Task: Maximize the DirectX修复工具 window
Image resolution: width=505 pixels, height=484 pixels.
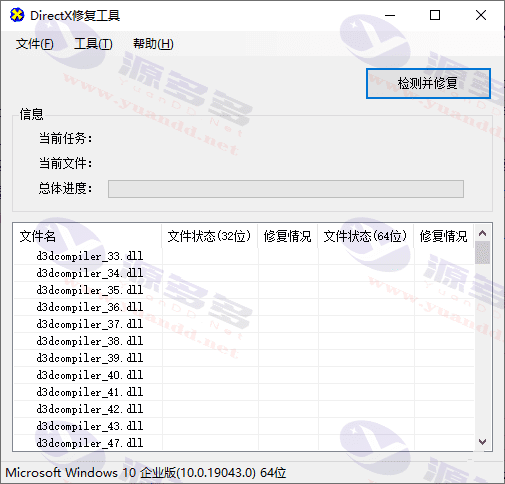Action: click(435, 15)
